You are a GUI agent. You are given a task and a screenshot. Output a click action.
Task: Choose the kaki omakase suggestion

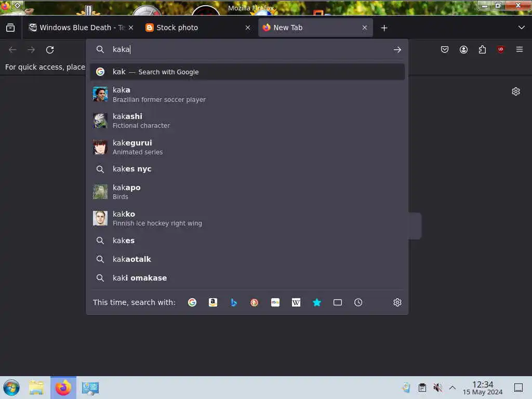(x=247, y=278)
